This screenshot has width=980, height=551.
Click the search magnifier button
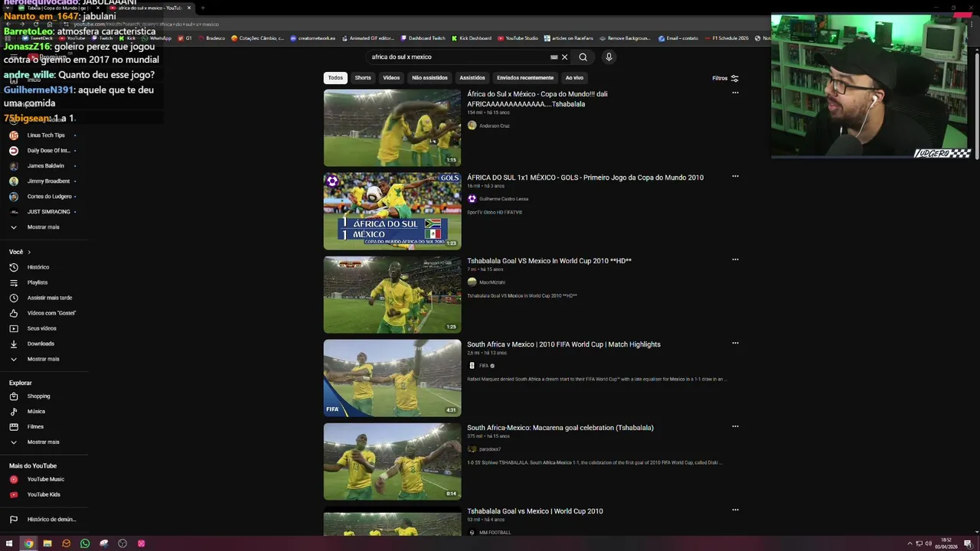pyautogui.click(x=583, y=57)
